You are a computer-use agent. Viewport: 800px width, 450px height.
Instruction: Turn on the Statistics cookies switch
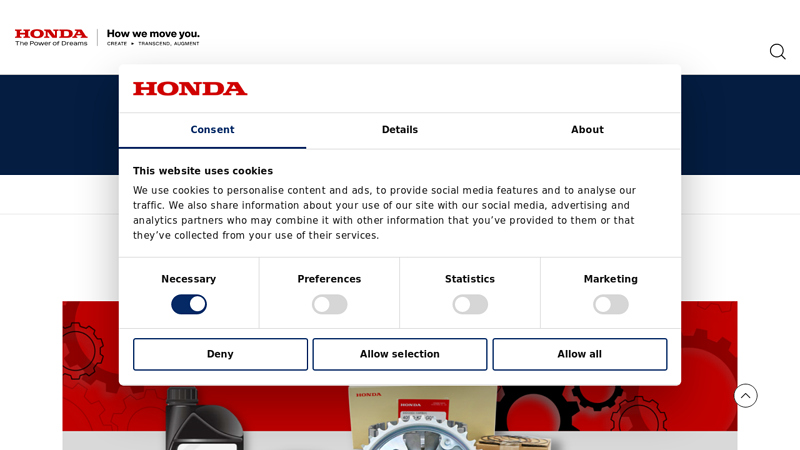pos(470,304)
